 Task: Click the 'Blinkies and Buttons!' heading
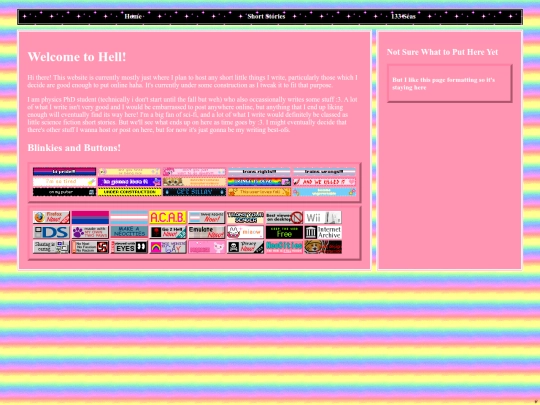point(74,148)
